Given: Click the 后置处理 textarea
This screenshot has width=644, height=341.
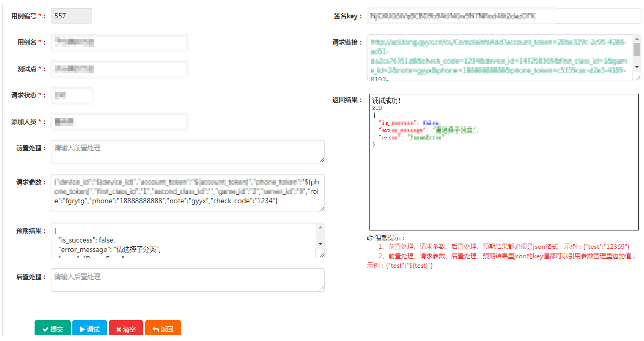Looking at the screenshot, I should 188,280.
